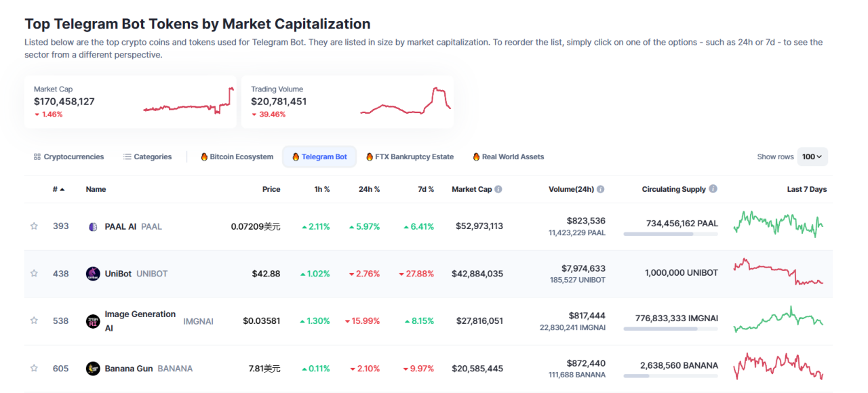The image size is (868, 393).
Task: Click the Image Generation AI logo
Action: [x=93, y=321]
